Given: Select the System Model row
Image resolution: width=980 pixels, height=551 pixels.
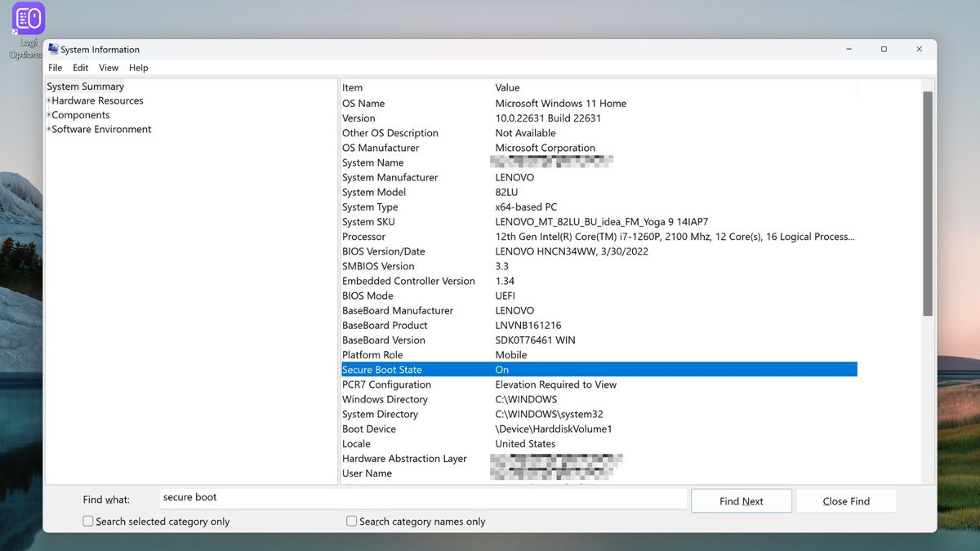Looking at the screenshot, I should click(x=599, y=192).
